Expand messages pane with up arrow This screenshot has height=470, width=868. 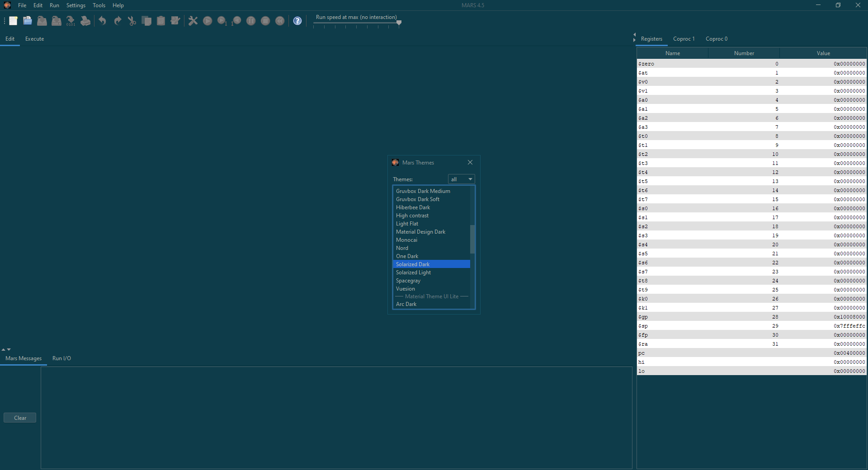pos(4,349)
